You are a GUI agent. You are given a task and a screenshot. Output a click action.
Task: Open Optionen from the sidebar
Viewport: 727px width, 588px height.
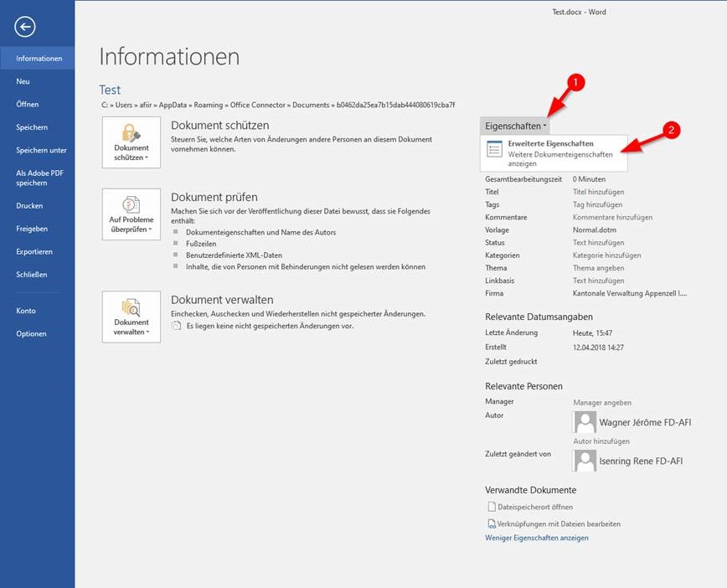pyautogui.click(x=31, y=333)
